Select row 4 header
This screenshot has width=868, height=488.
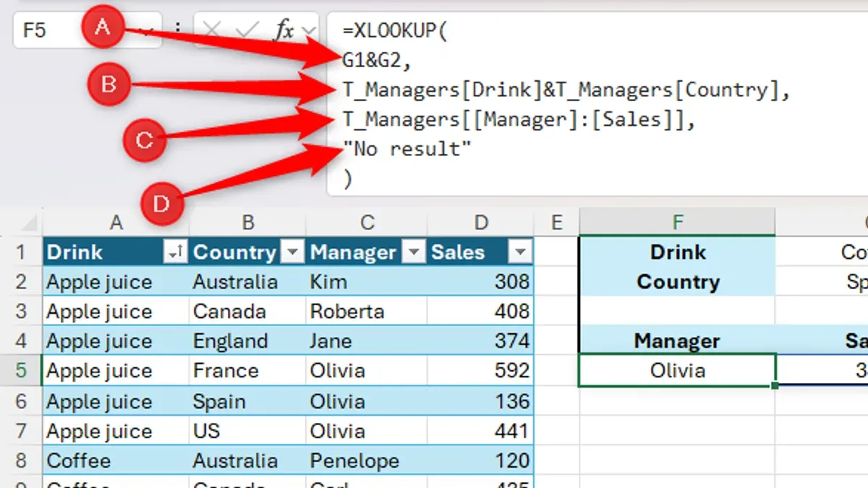click(21, 341)
